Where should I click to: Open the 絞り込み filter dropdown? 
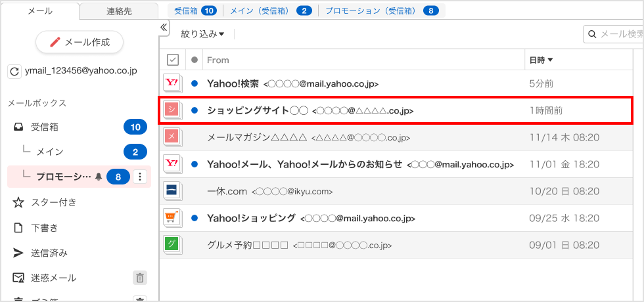click(202, 34)
